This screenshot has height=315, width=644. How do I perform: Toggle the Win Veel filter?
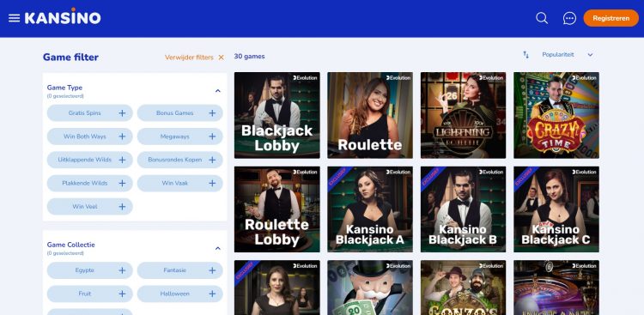pos(90,207)
